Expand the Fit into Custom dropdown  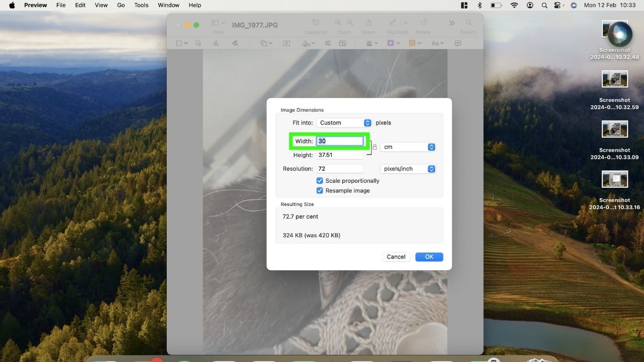pyautogui.click(x=344, y=123)
